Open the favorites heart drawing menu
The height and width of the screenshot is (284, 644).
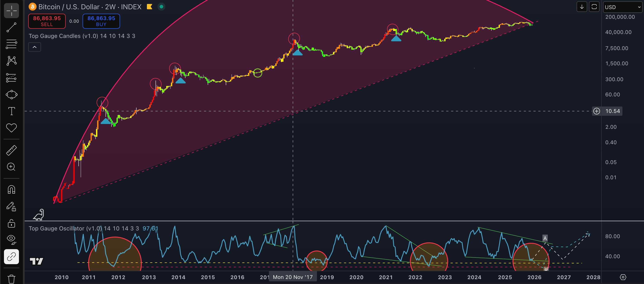[11, 128]
